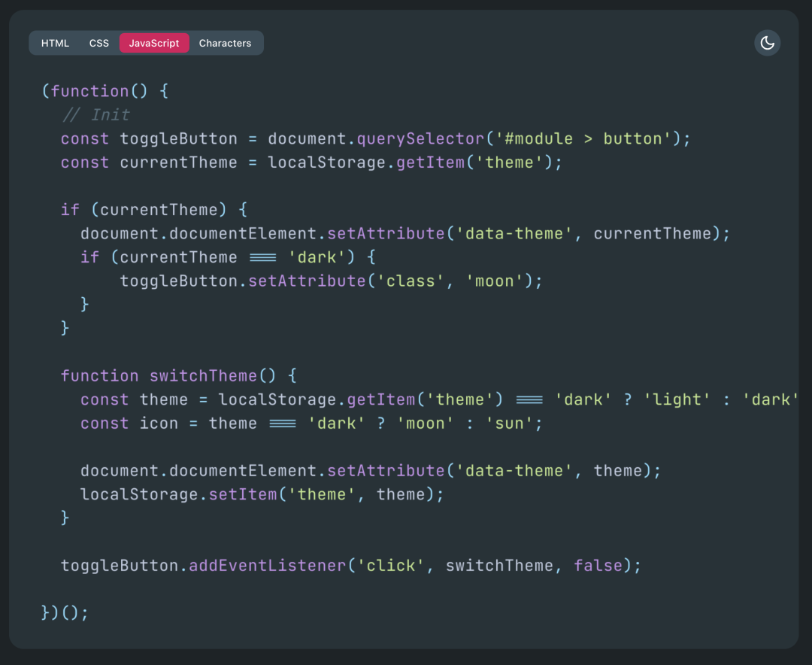Viewport: 812px width, 665px height.
Task: Toggle dark mode with the moon icon
Action: point(767,43)
